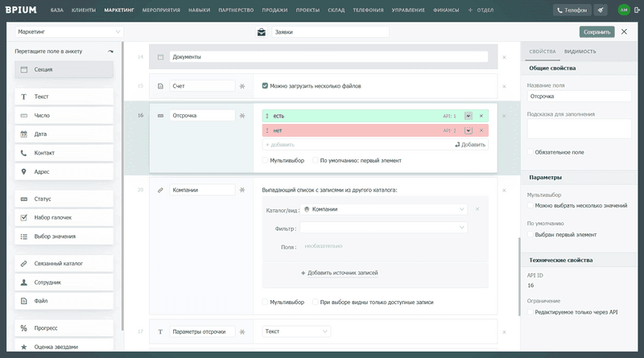Click the logout icon beside the avatar

point(637,10)
